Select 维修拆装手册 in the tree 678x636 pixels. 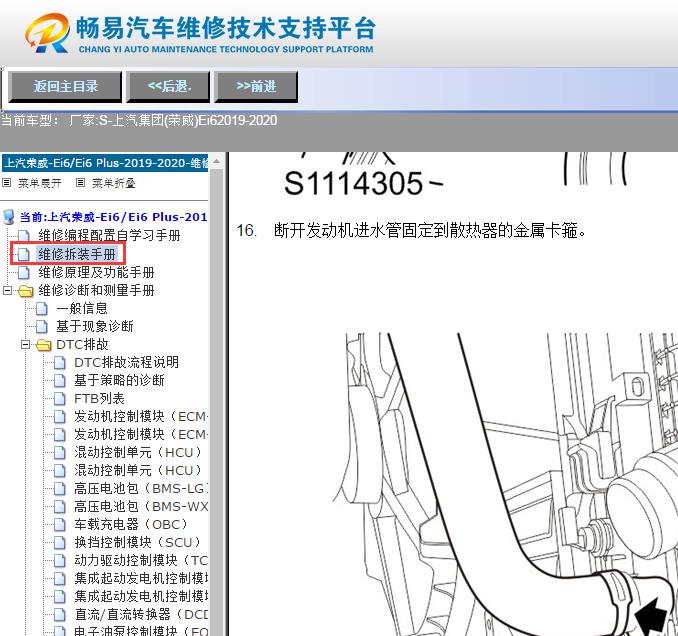tap(77, 254)
